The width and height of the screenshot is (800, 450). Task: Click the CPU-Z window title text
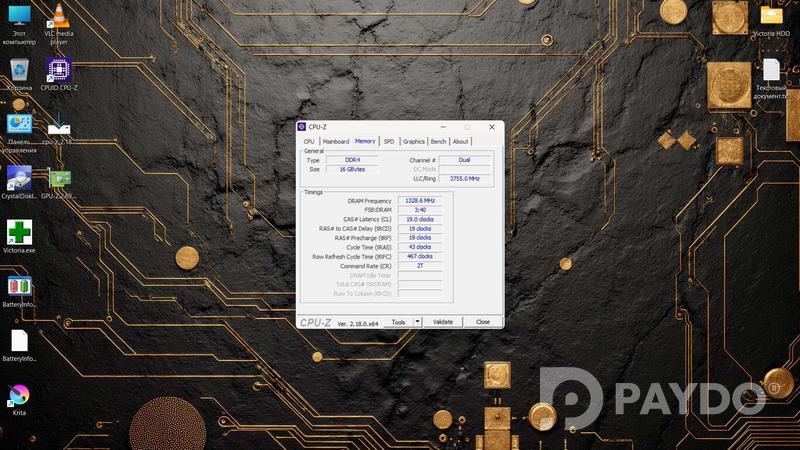tap(317, 127)
